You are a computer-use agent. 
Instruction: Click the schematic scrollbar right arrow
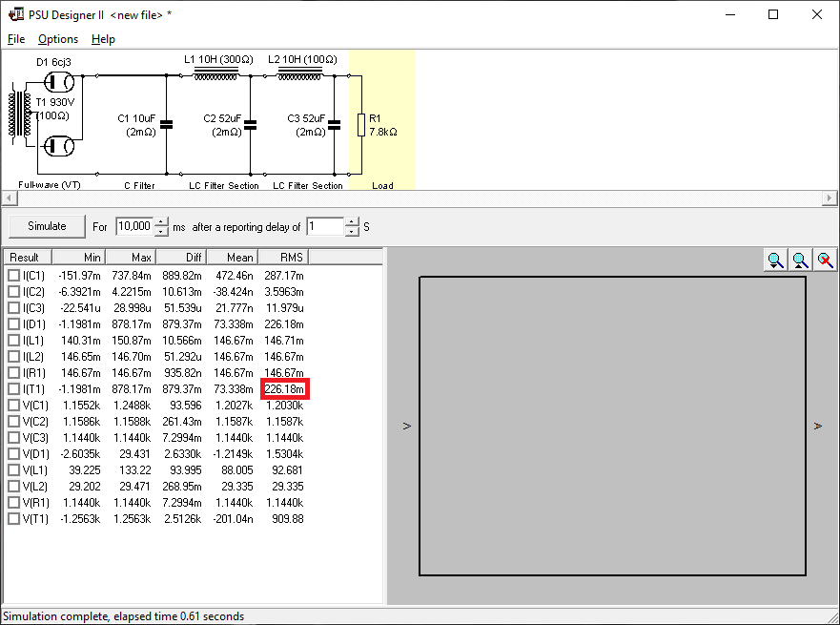tap(830, 198)
